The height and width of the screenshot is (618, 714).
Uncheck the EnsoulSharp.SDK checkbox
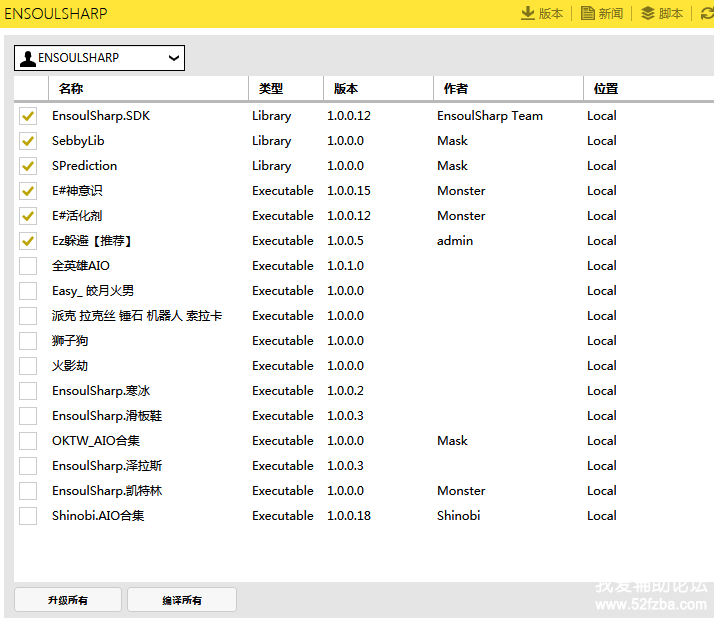click(28, 116)
